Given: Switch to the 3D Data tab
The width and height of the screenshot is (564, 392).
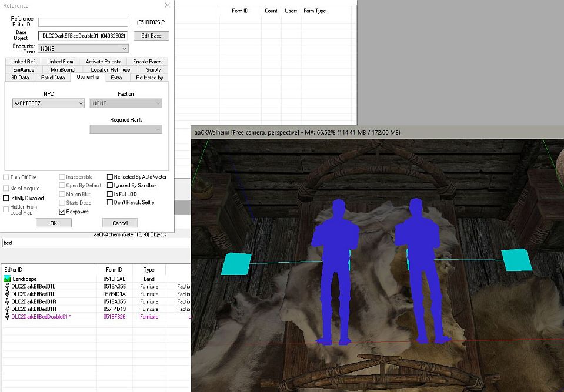Looking at the screenshot, I should (x=20, y=78).
